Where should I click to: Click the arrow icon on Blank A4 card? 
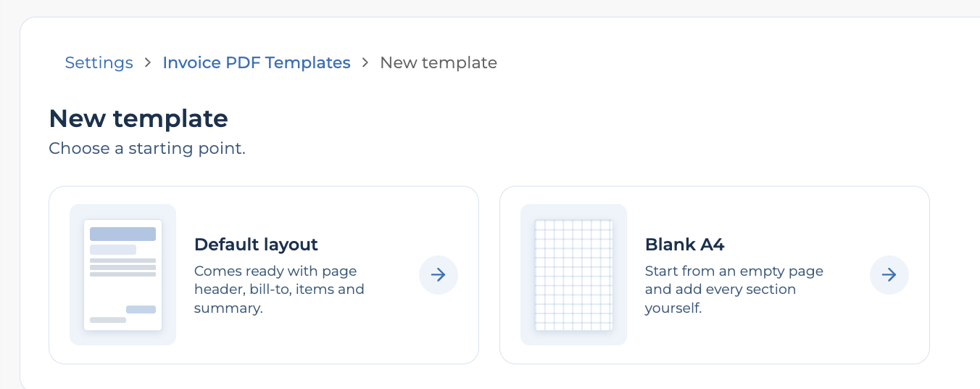click(889, 275)
